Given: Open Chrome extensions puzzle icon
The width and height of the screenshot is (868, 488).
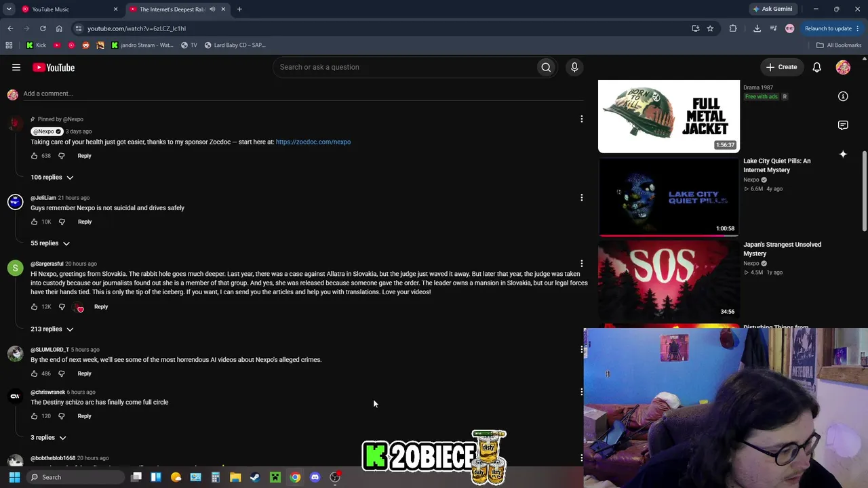Looking at the screenshot, I should [733, 28].
